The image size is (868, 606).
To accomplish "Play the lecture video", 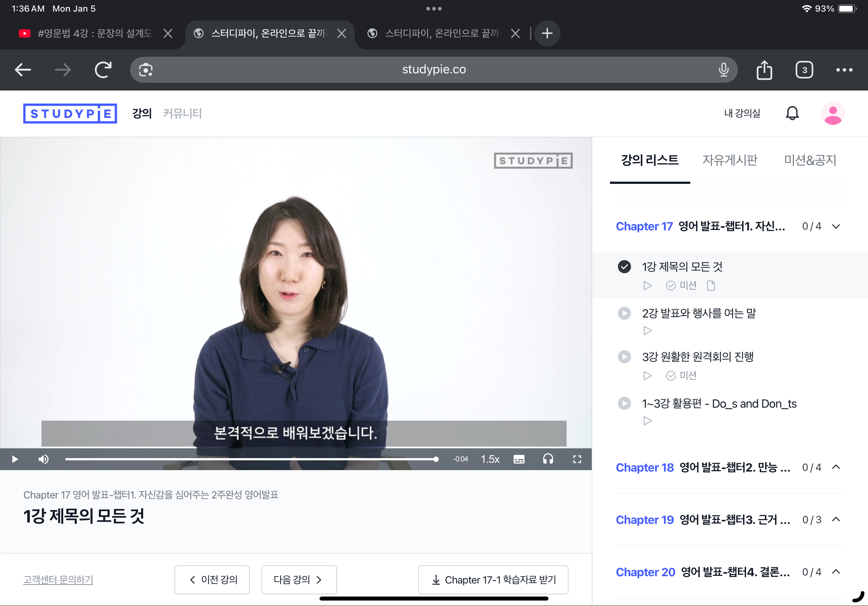I will pos(15,459).
